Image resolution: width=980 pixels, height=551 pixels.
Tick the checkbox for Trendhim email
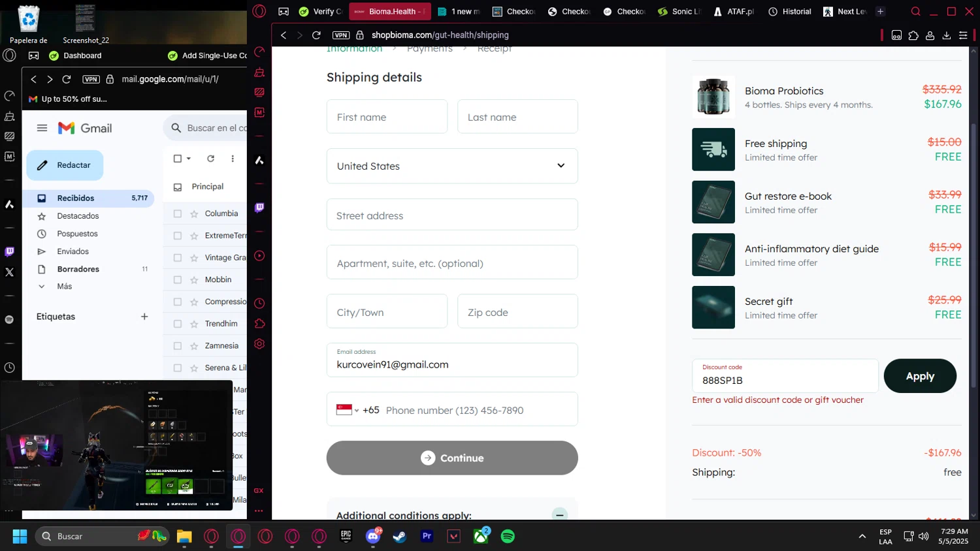coord(178,324)
